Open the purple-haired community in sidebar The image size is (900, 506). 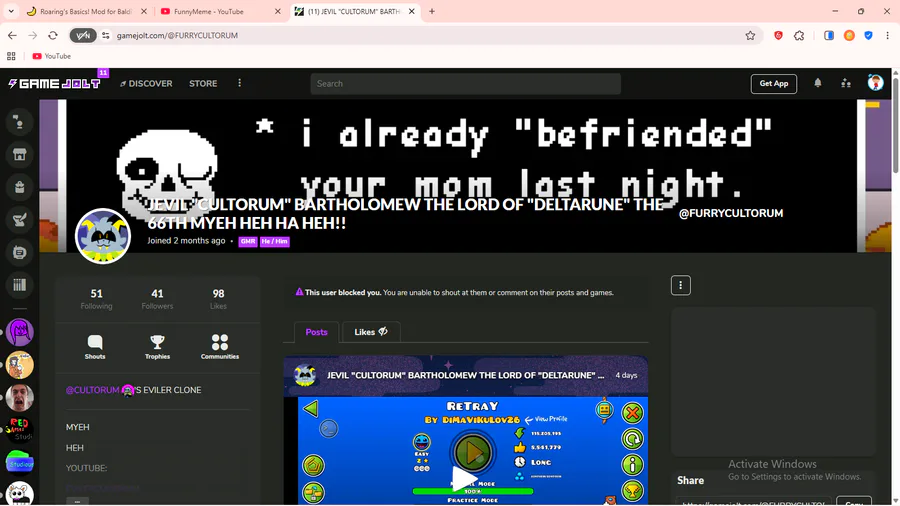[x=20, y=332]
